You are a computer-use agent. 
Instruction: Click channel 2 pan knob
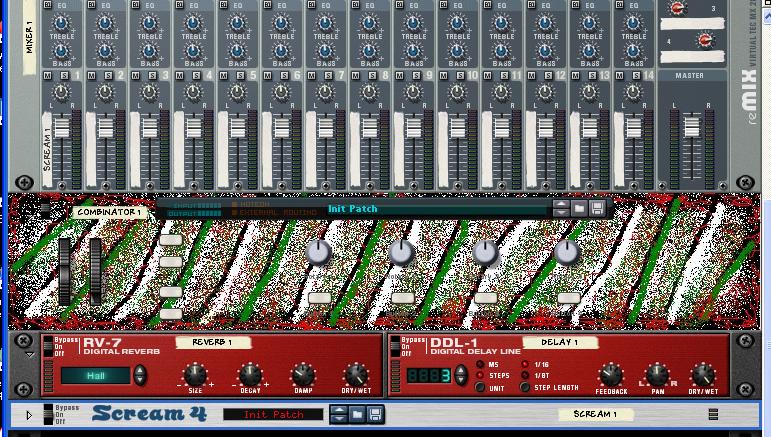coord(105,92)
